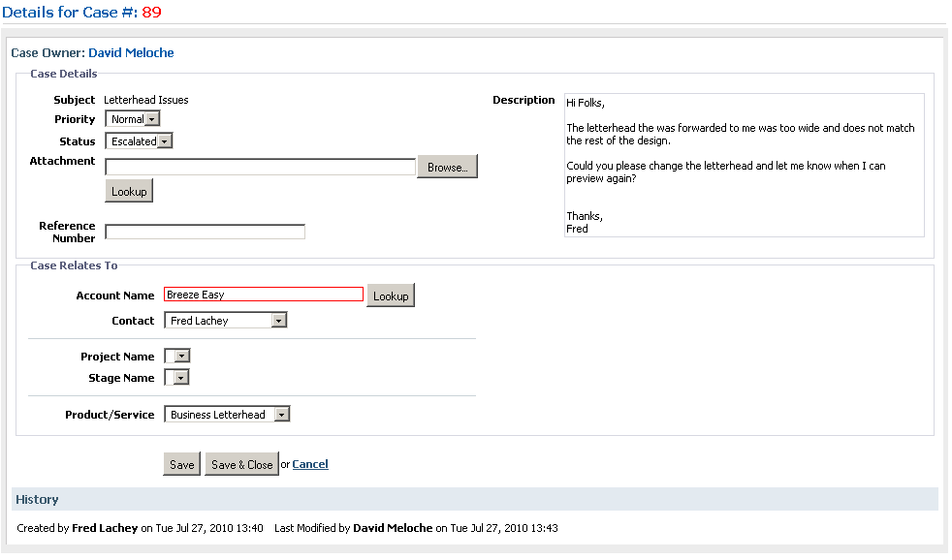Image resolution: width=952 pixels, height=560 pixels.
Task: Expand the Contact dropdown showing Fred Lachey
Action: click(225, 321)
